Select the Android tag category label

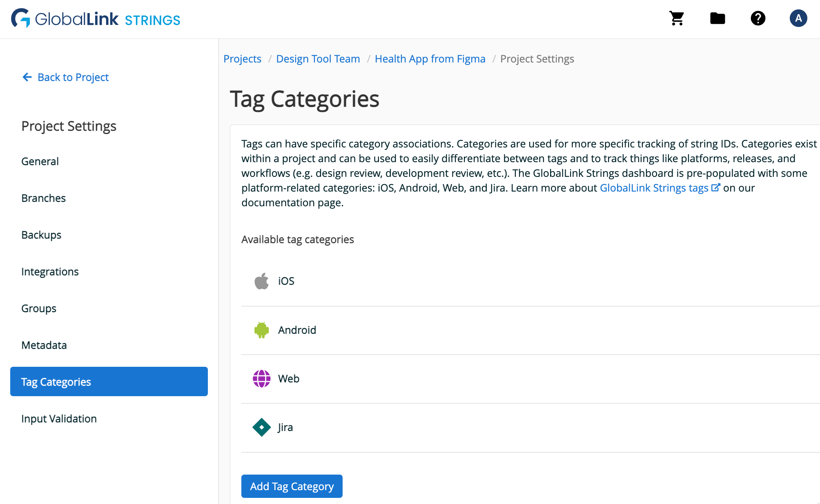(297, 330)
